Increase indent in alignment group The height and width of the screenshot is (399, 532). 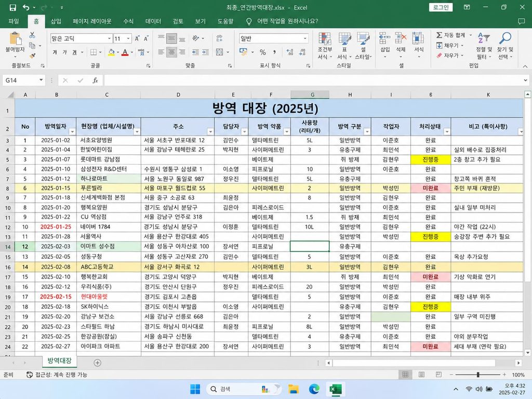click(206, 52)
